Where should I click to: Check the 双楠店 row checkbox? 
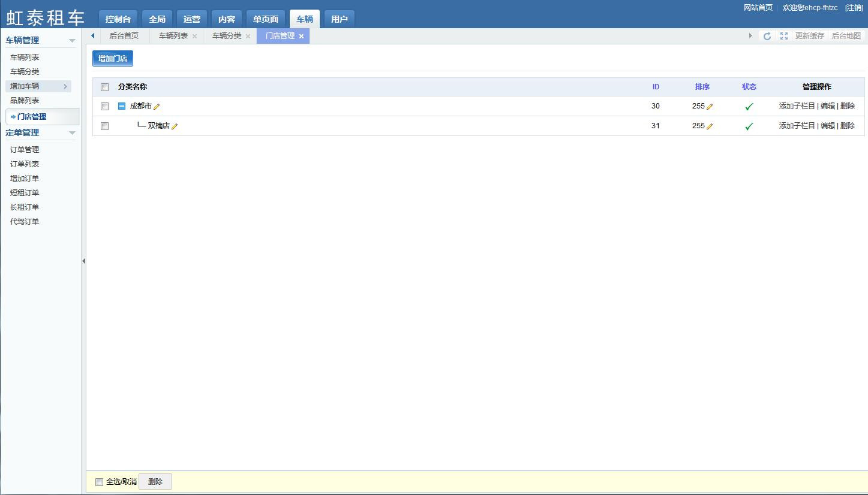[104, 126]
